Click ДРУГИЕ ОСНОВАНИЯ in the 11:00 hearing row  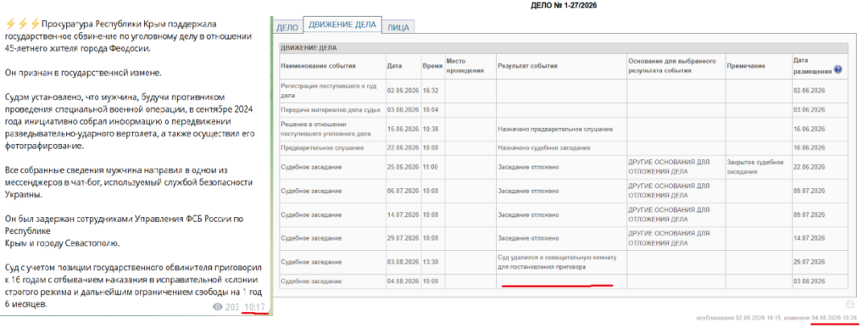[x=669, y=167]
